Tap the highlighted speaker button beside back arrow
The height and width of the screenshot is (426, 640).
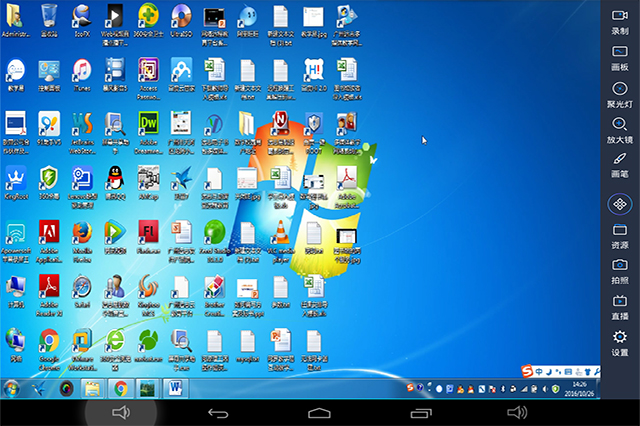pos(121,413)
